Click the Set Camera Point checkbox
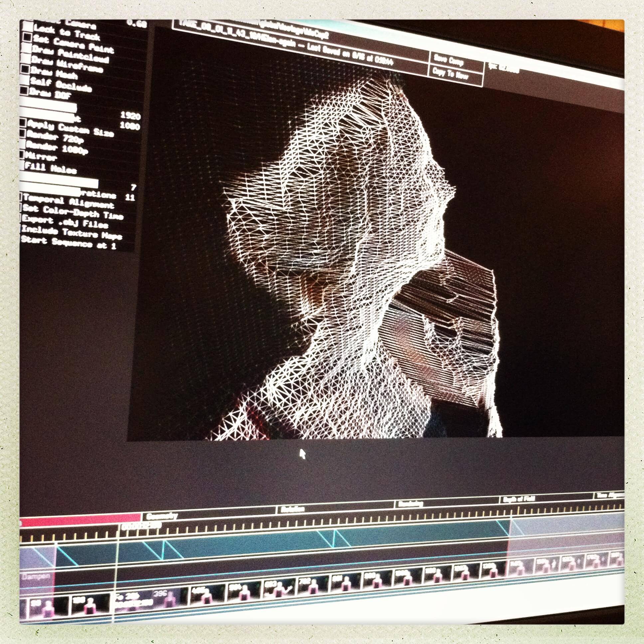The width and height of the screenshot is (644, 644). 28,37
